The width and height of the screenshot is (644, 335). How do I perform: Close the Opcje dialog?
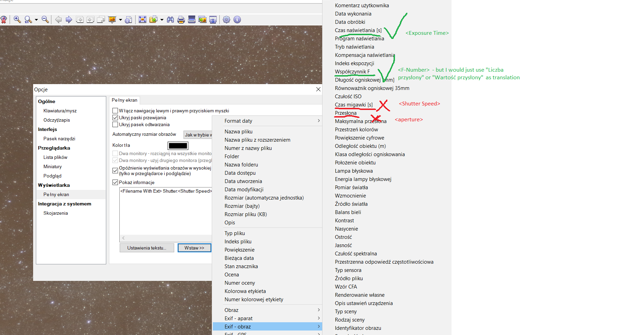tap(318, 89)
